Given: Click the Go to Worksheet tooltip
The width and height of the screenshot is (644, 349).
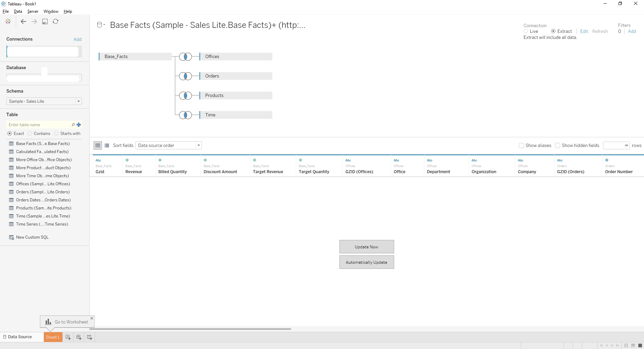Looking at the screenshot, I should 67,322.
